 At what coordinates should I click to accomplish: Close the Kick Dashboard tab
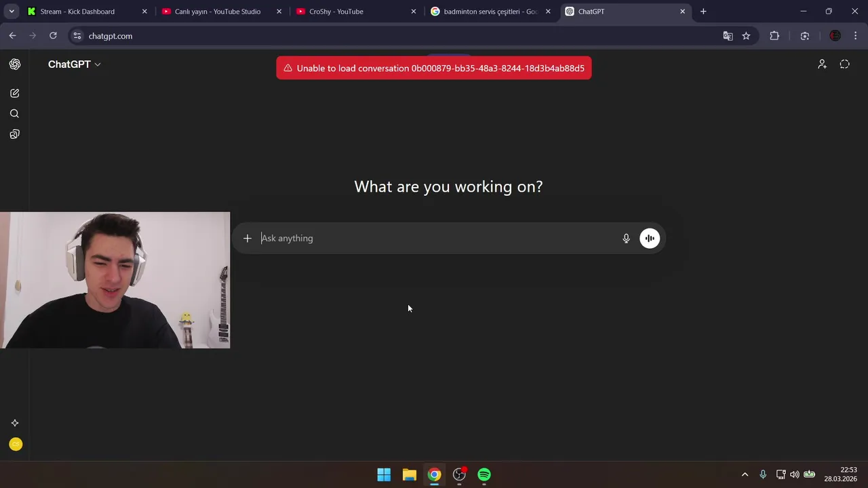coord(144,12)
